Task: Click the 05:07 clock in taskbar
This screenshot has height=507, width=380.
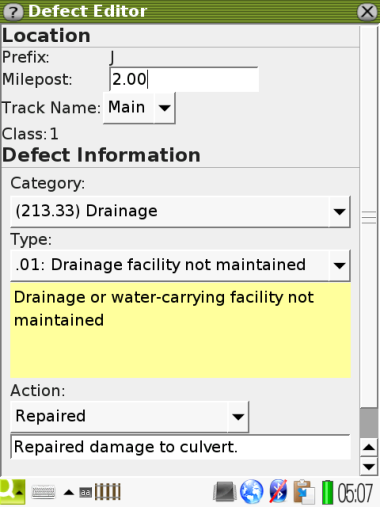Action: click(355, 493)
